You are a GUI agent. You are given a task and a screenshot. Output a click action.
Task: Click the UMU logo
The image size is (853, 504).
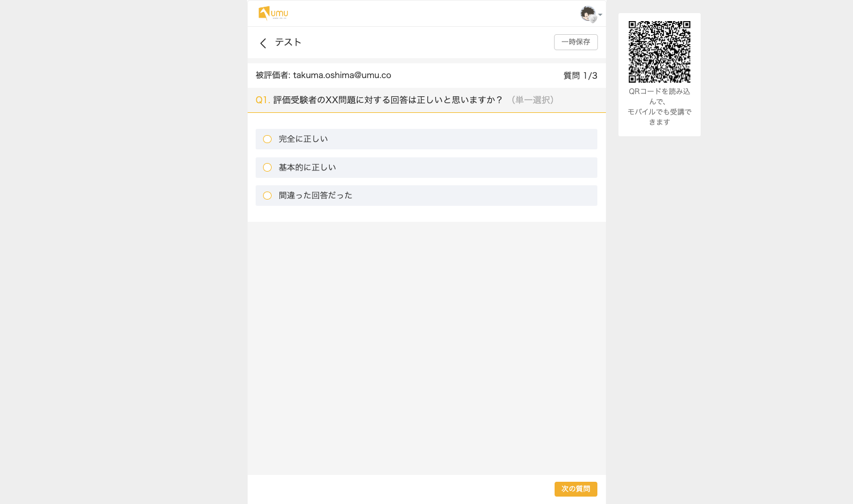tap(273, 13)
